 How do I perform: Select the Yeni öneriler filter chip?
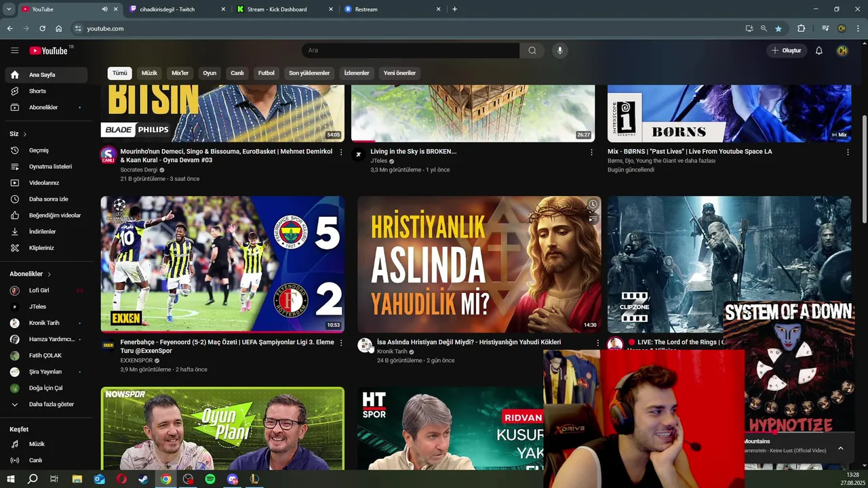(x=399, y=73)
